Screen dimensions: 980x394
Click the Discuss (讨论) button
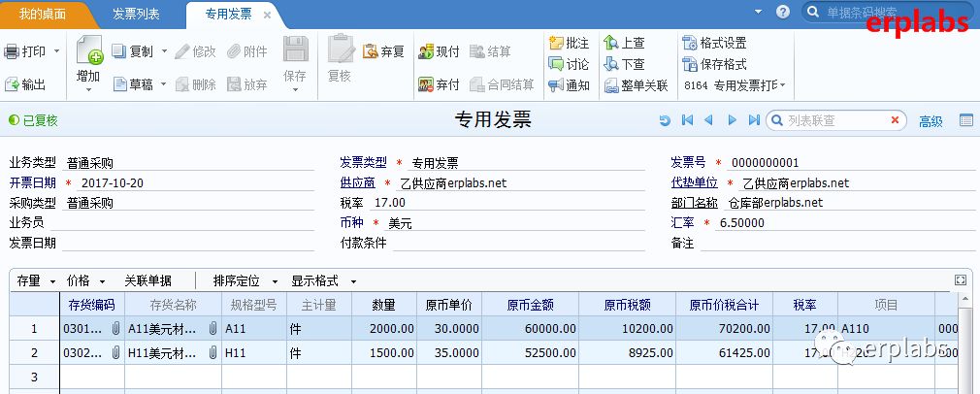pyautogui.click(x=569, y=64)
